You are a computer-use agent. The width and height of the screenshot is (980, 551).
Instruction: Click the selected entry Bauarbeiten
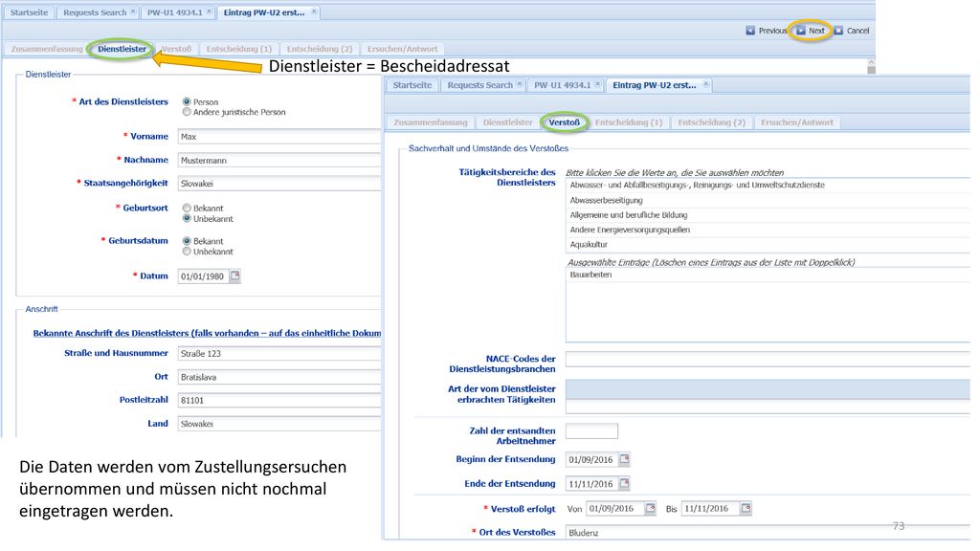pyautogui.click(x=768, y=275)
